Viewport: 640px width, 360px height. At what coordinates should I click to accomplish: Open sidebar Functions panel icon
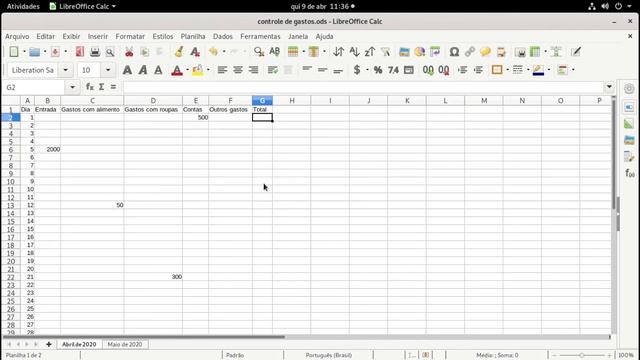coord(629,173)
